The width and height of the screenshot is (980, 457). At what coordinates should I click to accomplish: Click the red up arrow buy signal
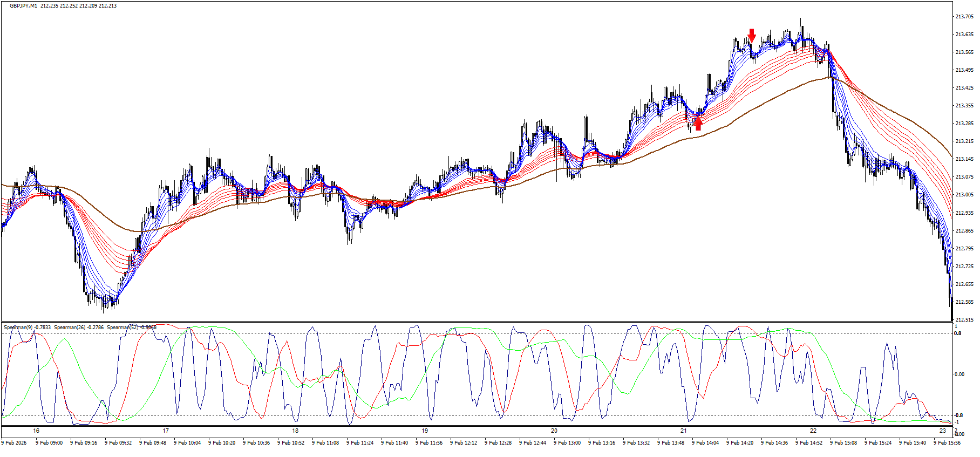pos(698,124)
